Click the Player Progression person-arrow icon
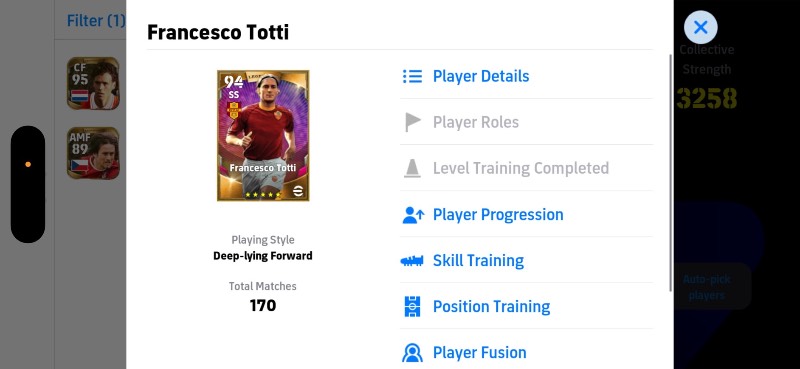The image size is (800, 369). [x=413, y=214]
